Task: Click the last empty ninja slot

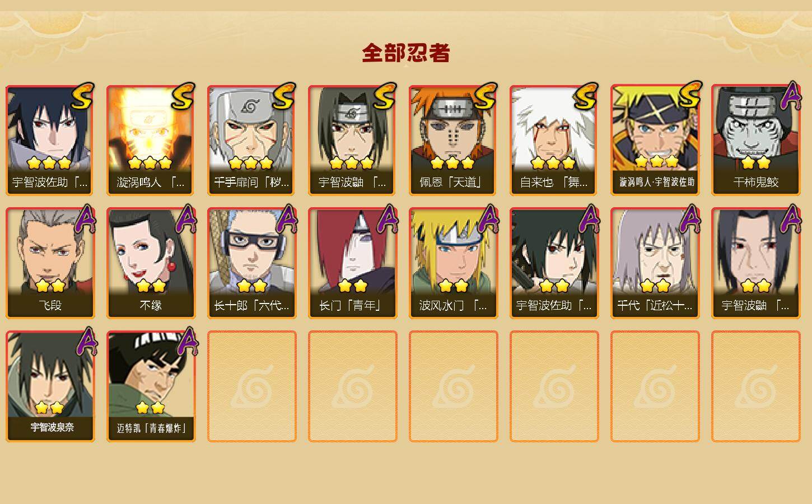Action: [x=755, y=386]
